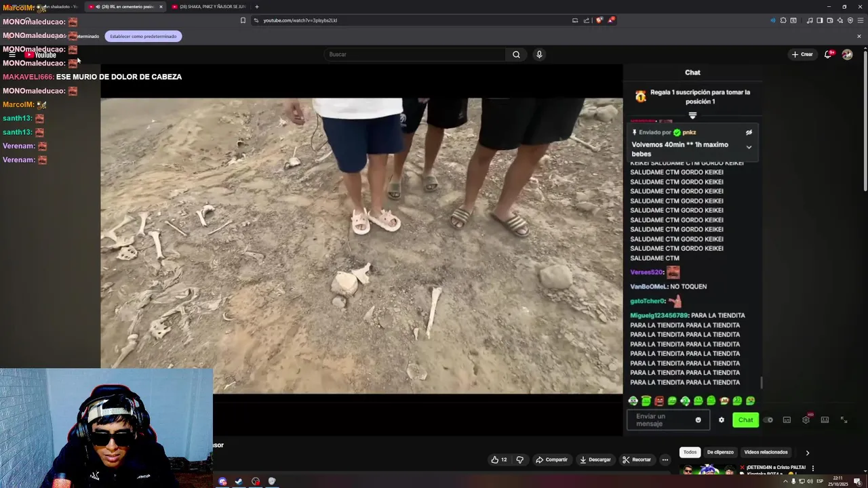868x488 pixels.
Task: Show hidden system tray icons chevron
Action: tap(785, 481)
